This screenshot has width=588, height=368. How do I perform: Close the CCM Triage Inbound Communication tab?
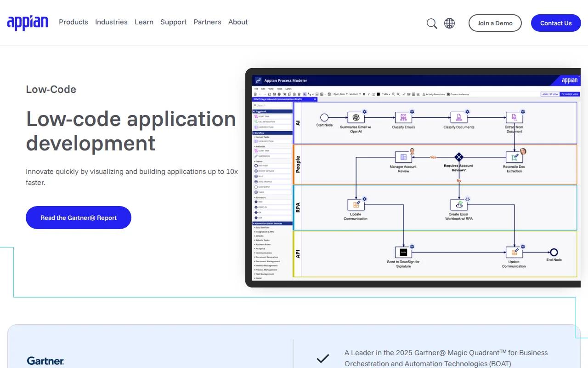tap(315, 99)
